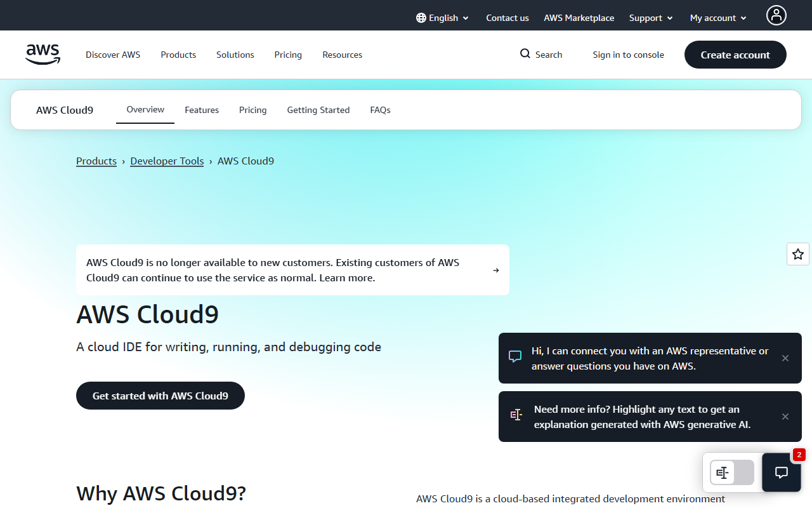Close the AWS representative chat message
This screenshot has height=508, width=812.
(785, 358)
